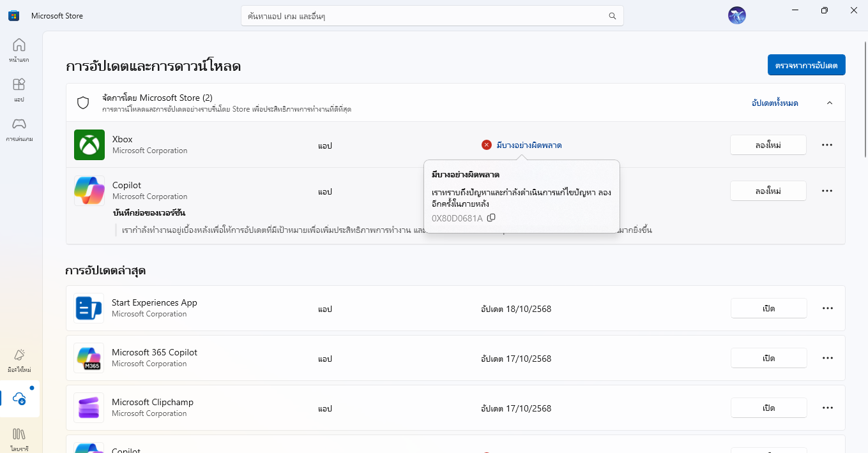Screen dimensions: 868x453
Task: Open more options for Copilot update row
Action: pos(827,191)
